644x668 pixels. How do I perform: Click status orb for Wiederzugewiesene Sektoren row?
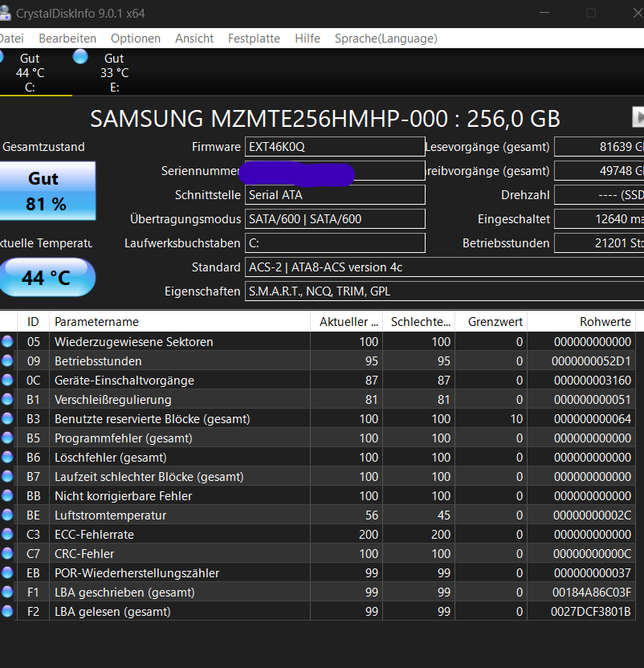pos(7,341)
